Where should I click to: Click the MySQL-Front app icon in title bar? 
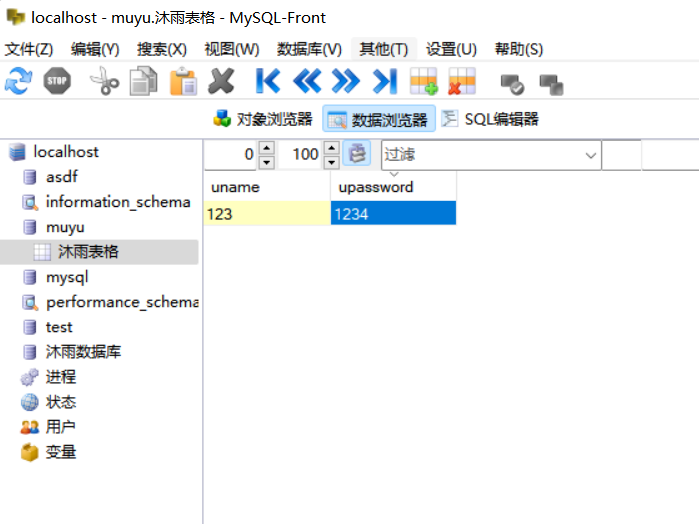point(16,17)
